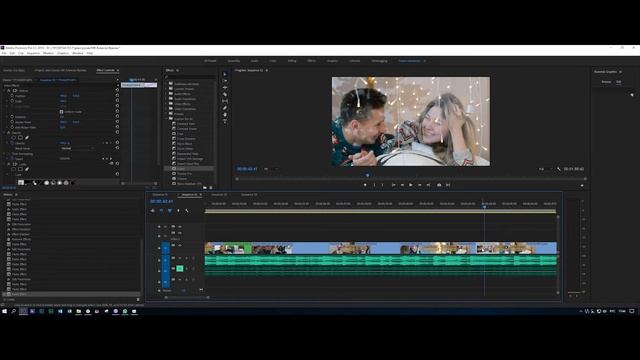Image resolution: width=640 pixels, height=360 pixels.
Task: Reset the Blend Mode parameter
Action: click(x=117, y=148)
